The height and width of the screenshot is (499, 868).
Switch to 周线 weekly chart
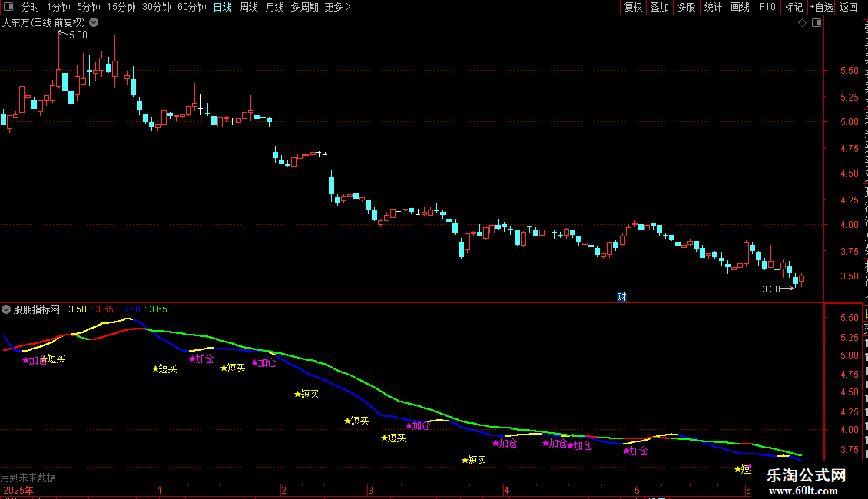point(249,7)
